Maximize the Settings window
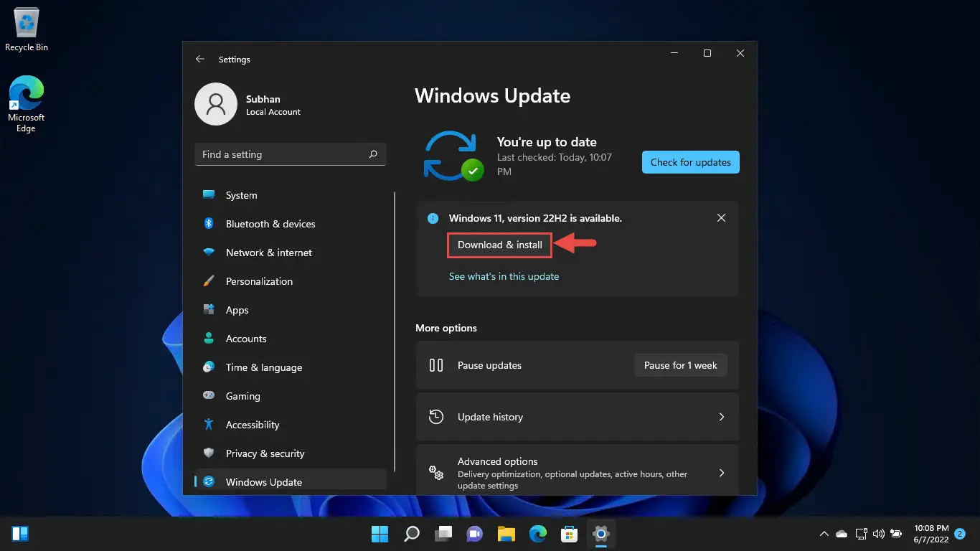Screen dimensions: 980x551 pos(707,53)
